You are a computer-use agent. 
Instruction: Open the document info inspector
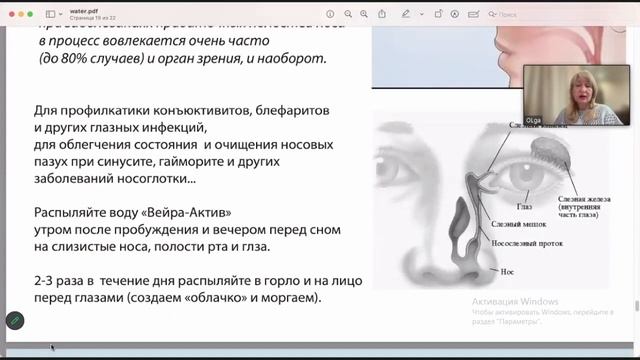click(330, 14)
